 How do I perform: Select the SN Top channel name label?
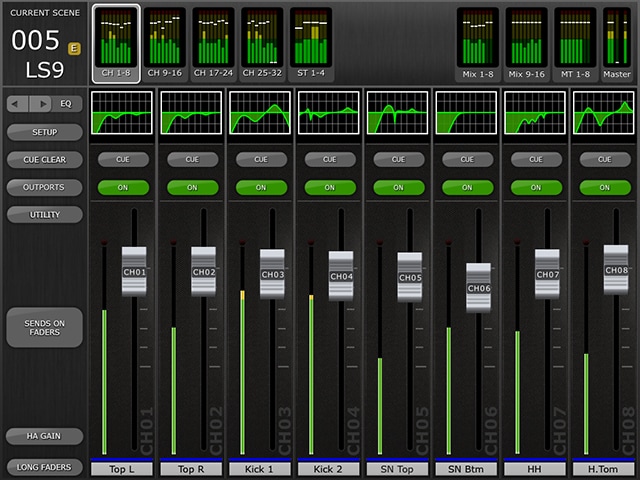(x=398, y=468)
